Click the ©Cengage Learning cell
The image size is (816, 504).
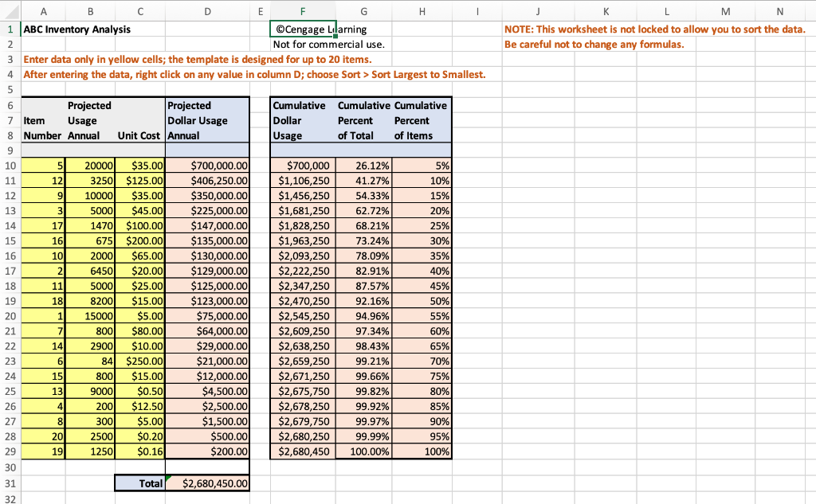click(x=303, y=29)
